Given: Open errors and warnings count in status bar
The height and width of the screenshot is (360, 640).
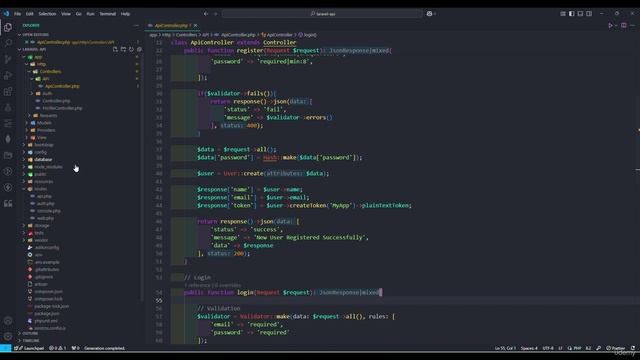Looking at the screenshot, I should pos(58,348).
